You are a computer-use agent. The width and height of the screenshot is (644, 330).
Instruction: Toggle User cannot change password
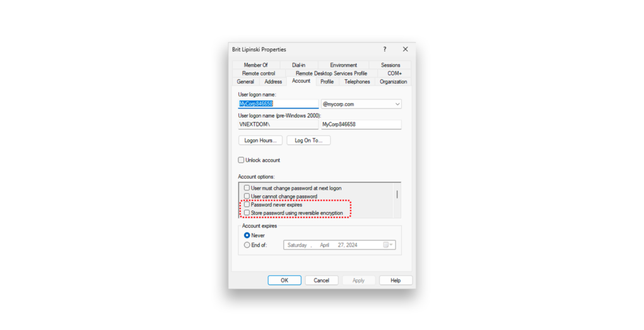pos(247,196)
